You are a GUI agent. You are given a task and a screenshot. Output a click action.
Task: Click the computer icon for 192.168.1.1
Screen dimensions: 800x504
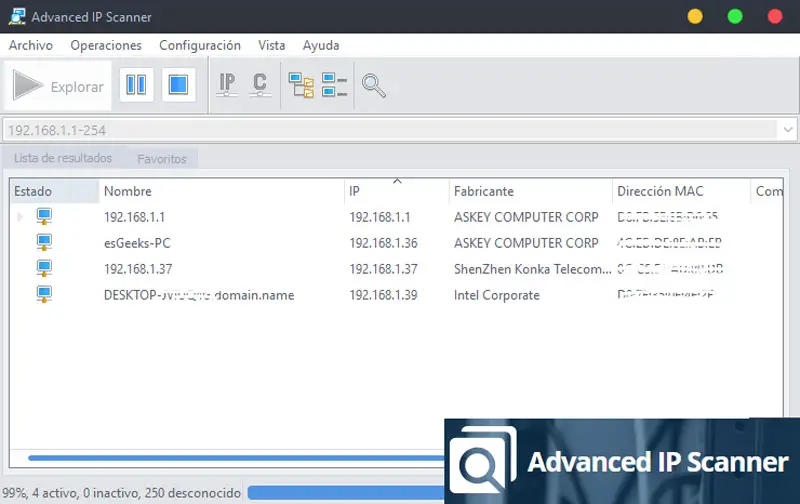(x=44, y=216)
